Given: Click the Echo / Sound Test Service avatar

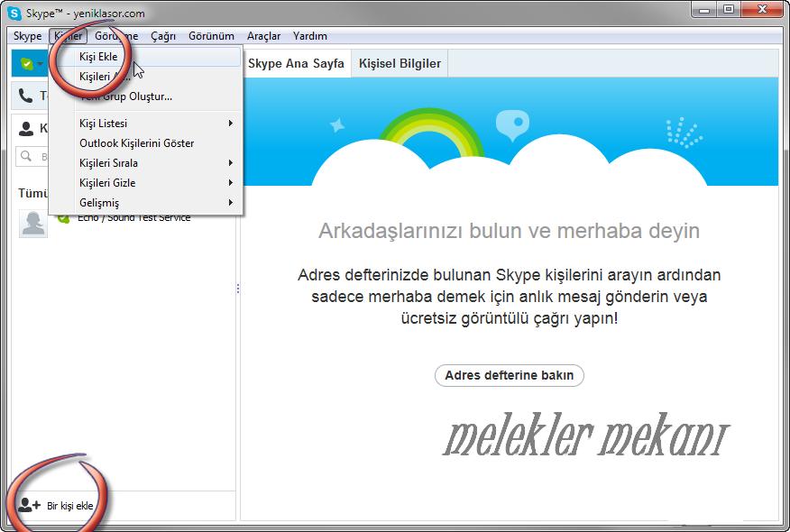Looking at the screenshot, I should (x=32, y=222).
